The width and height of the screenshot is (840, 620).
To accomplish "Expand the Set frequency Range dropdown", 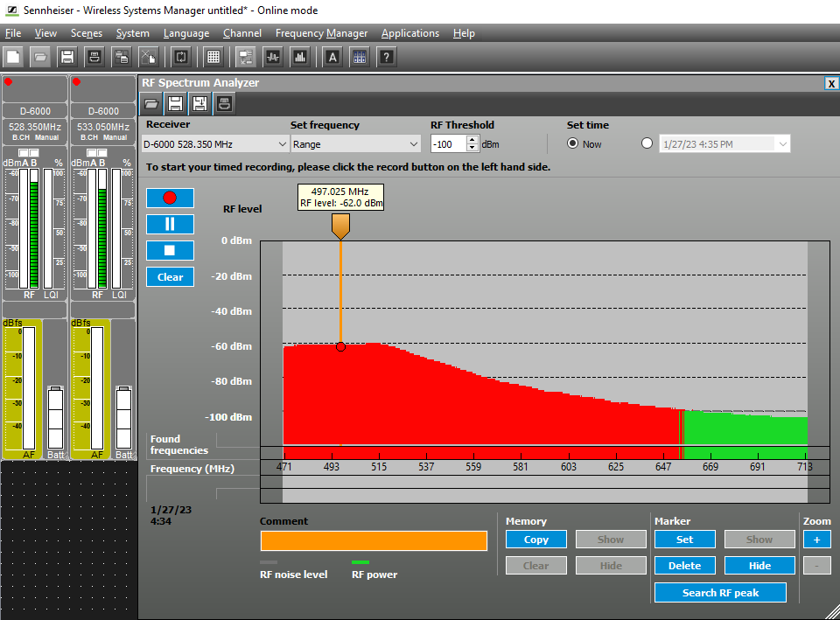I will (355, 144).
